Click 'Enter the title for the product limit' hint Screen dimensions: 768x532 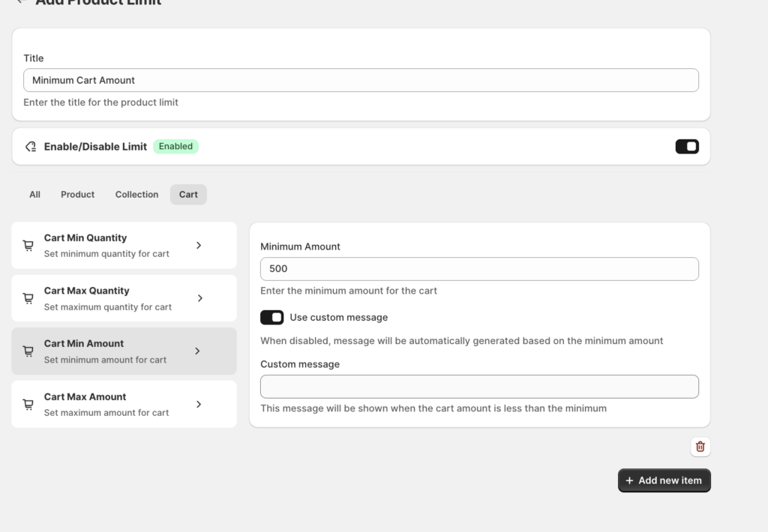click(x=101, y=103)
